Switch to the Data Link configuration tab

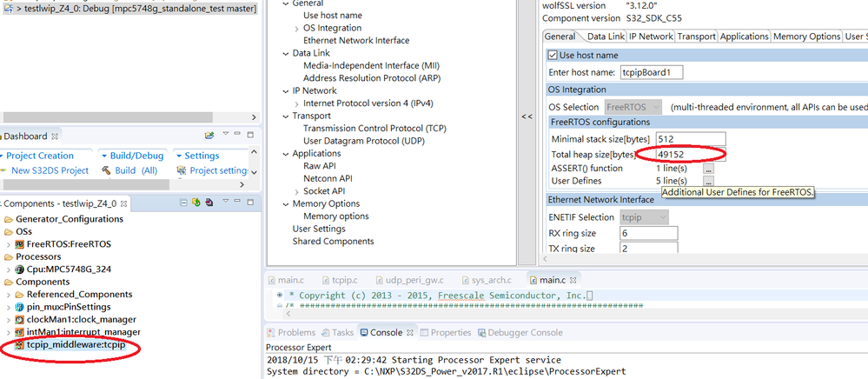pyautogui.click(x=606, y=36)
